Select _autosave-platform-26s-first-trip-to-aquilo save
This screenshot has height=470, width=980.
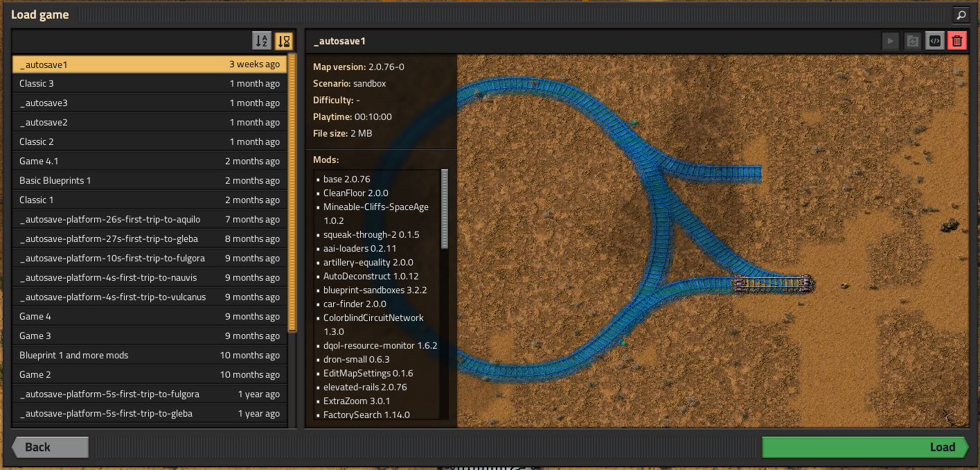(150, 220)
